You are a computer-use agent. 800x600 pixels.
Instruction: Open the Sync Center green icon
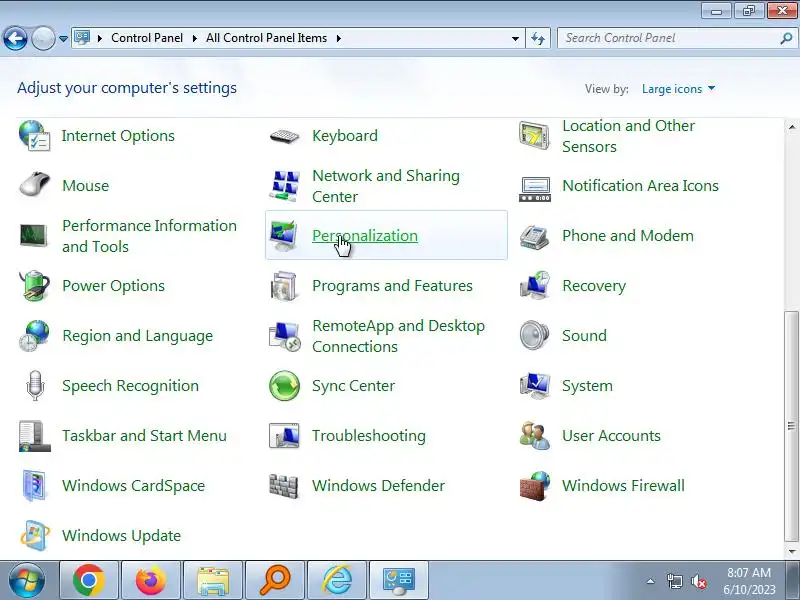284,386
